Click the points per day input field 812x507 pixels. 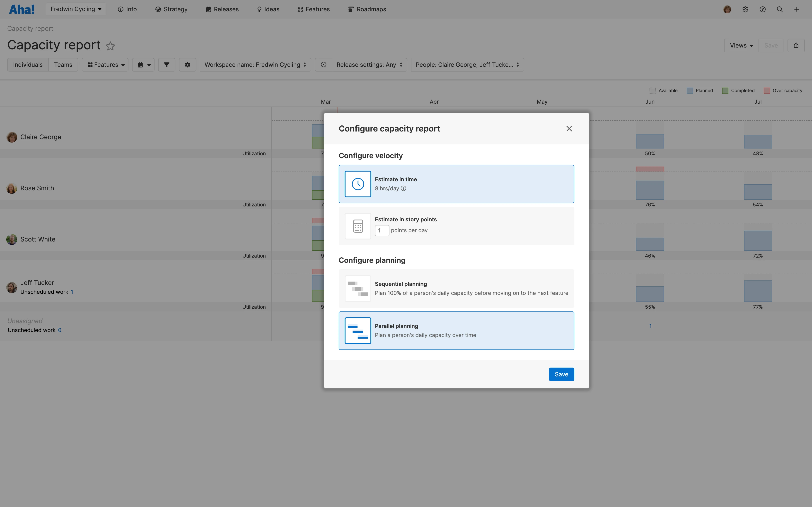(382, 230)
